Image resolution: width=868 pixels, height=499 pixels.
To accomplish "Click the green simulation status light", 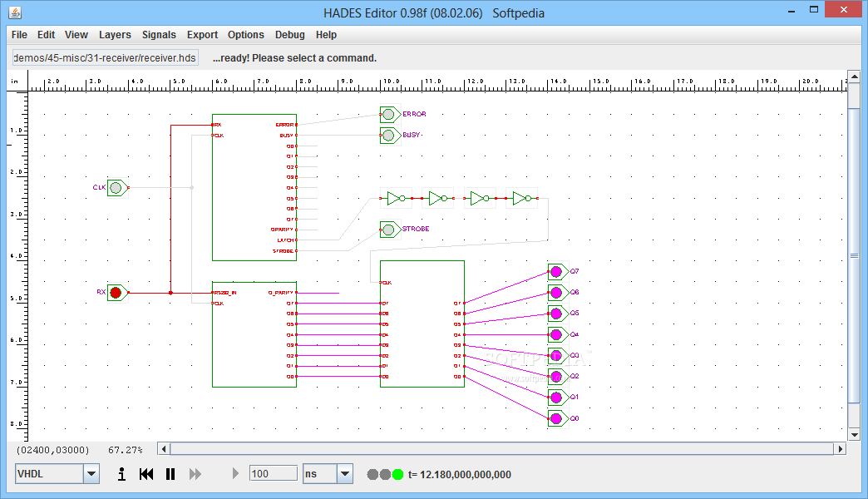I will click(397, 475).
